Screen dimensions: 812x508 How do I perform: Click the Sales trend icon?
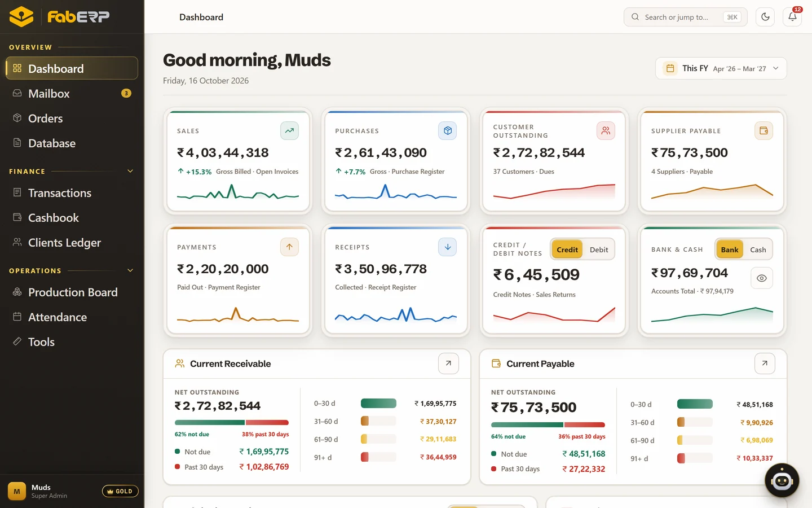[289, 130]
